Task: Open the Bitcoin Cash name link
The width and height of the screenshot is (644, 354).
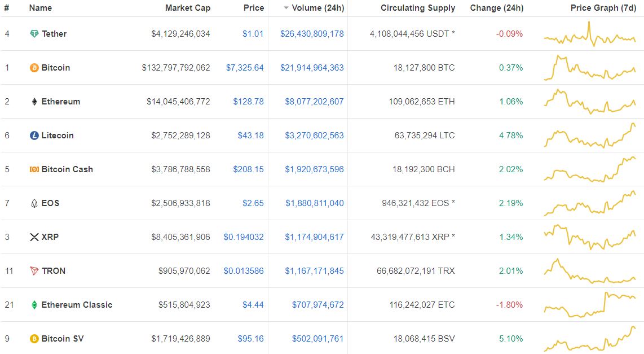Action: (x=67, y=169)
